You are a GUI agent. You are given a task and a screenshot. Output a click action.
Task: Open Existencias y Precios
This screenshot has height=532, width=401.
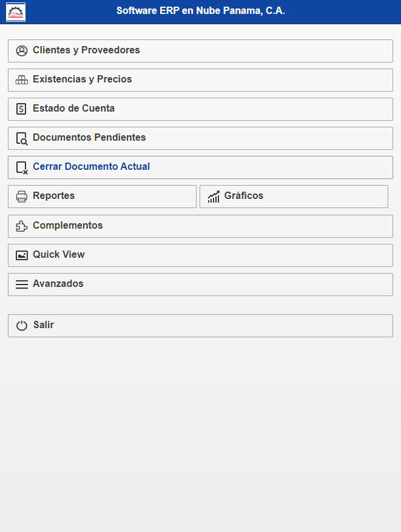click(x=82, y=79)
